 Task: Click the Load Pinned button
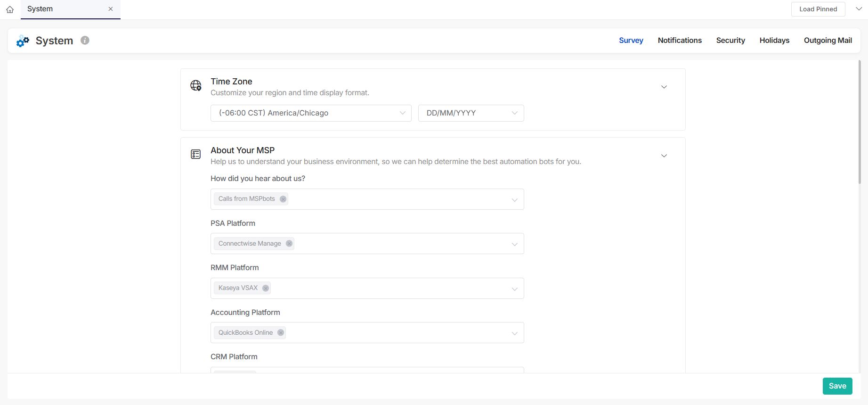pyautogui.click(x=818, y=9)
